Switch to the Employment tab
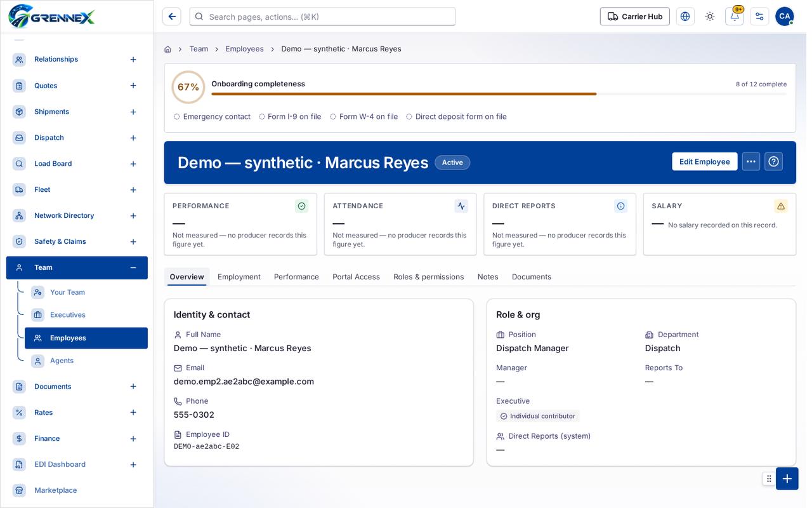The height and width of the screenshot is (508, 812). (x=239, y=277)
